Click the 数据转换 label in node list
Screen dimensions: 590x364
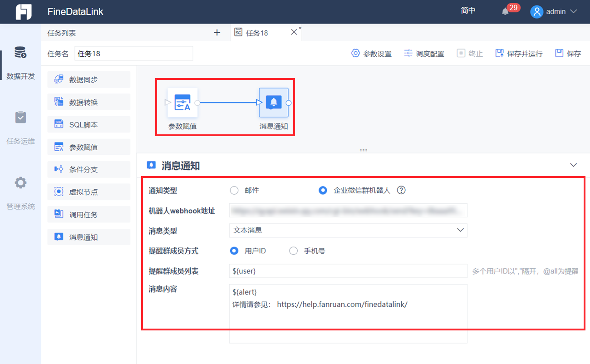[x=84, y=102]
